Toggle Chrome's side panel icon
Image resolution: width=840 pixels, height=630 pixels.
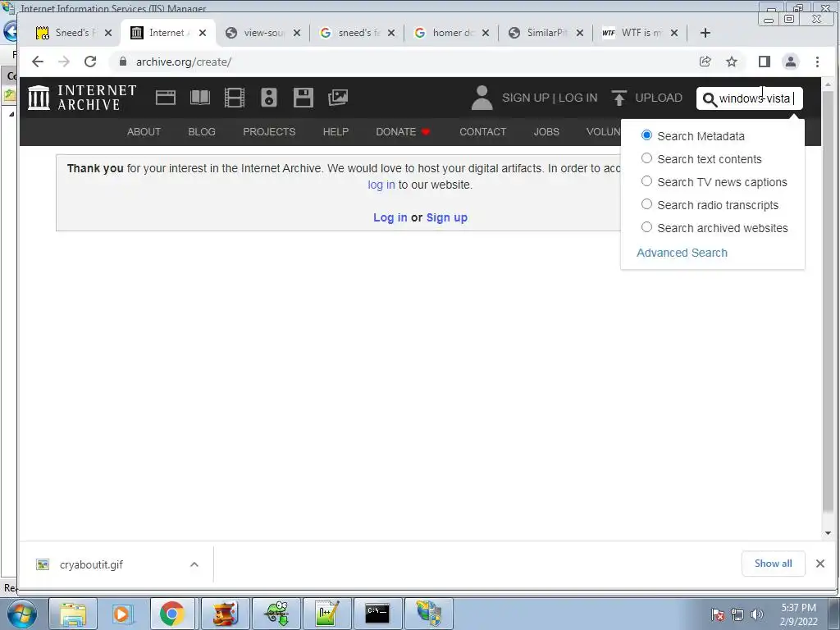click(764, 62)
